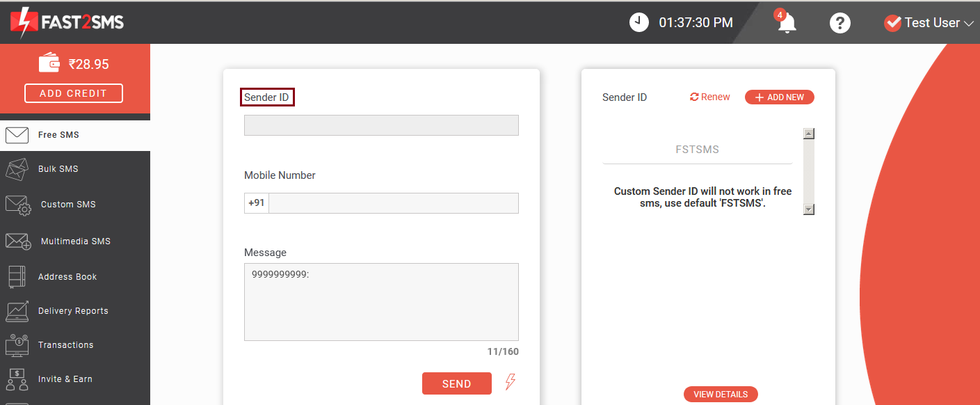Click the ADD CREDIT button
Screen dimensions: 980x405
coord(74,93)
